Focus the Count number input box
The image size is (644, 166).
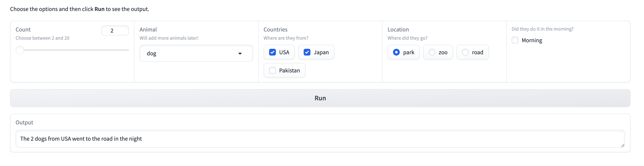pyautogui.click(x=115, y=31)
